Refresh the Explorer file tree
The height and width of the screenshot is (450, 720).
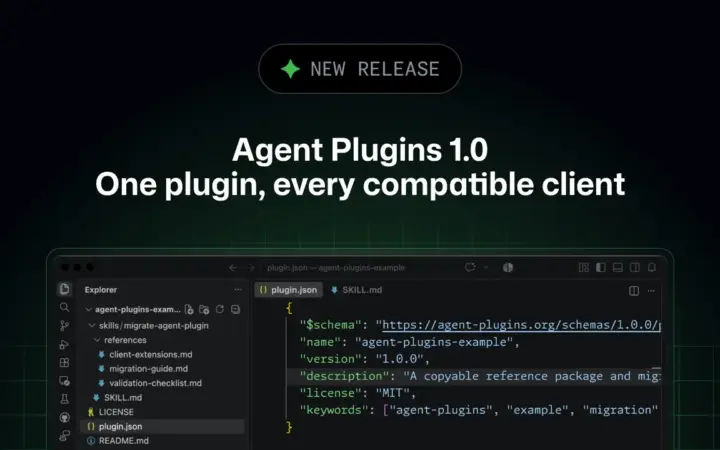220,309
